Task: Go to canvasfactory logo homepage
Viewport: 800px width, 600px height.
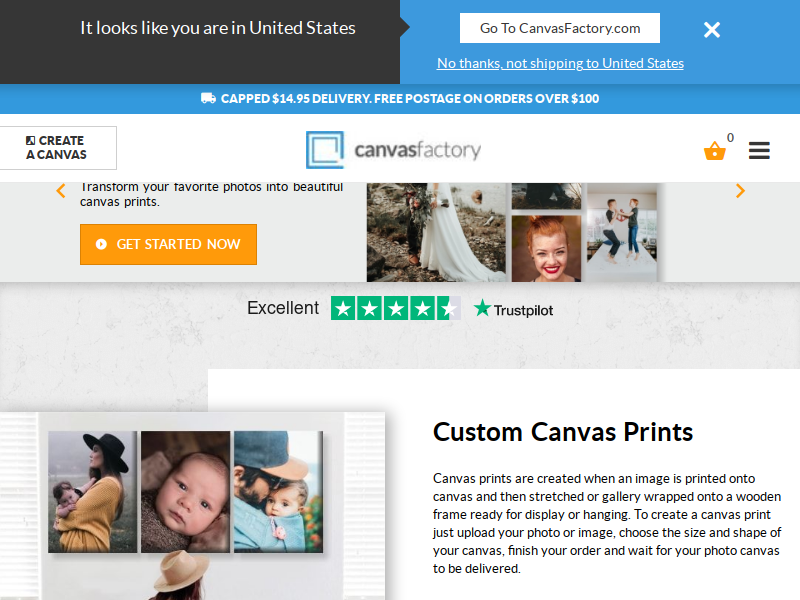Action: 393,150
